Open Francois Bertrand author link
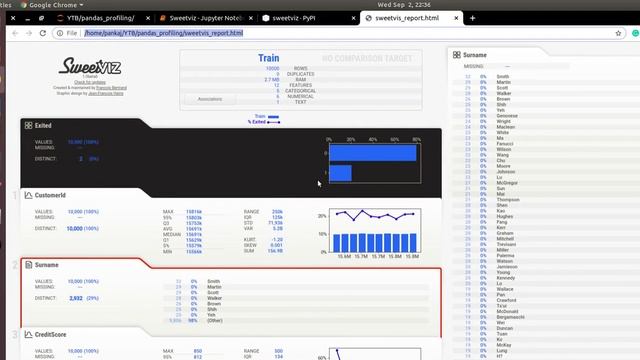The height and width of the screenshot is (360, 640). coord(111,88)
